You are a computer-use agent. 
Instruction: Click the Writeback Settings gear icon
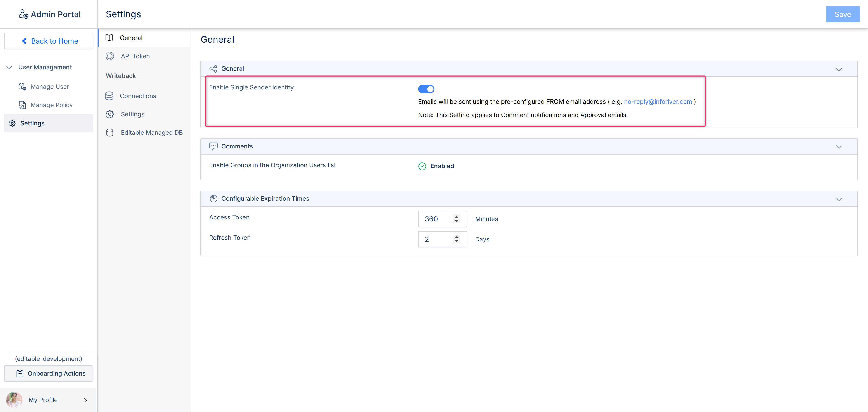109,114
